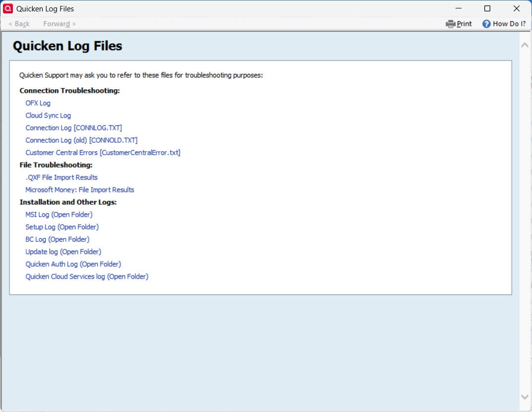The height and width of the screenshot is (412, 532).
Task: Open the Customer Central Errors log link
Action: [103, 153]
